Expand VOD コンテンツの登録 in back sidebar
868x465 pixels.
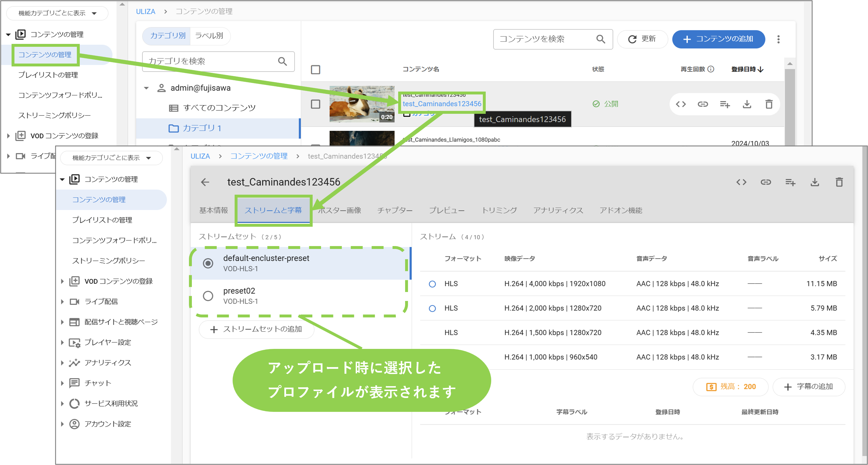[x=8, y=136]
